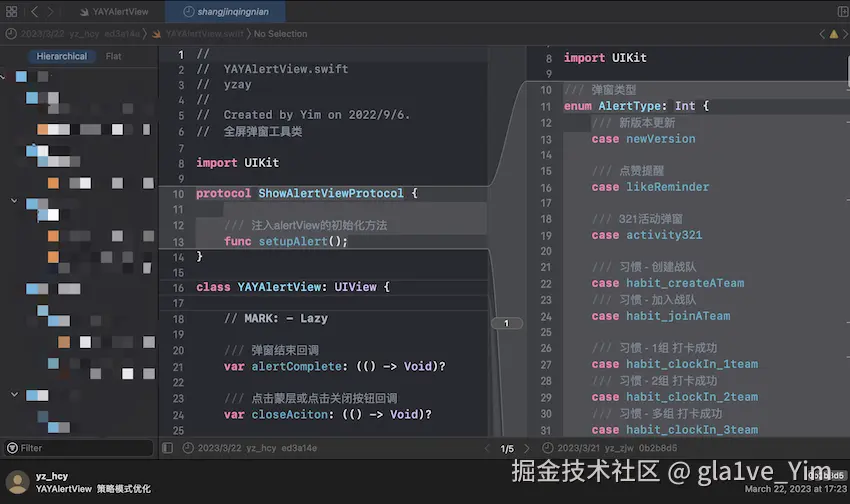
Task: Collapse the middle tree disclosure arrow
Action: pos(14,201)
